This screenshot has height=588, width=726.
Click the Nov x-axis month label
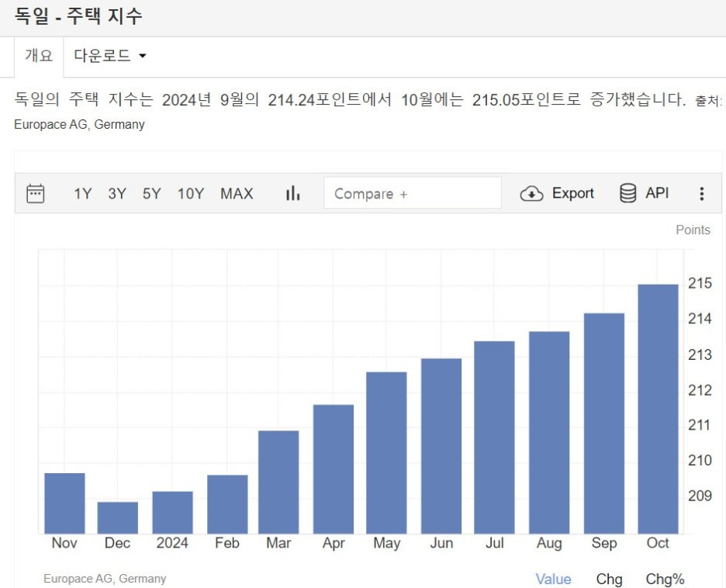(x=64, y=543)
